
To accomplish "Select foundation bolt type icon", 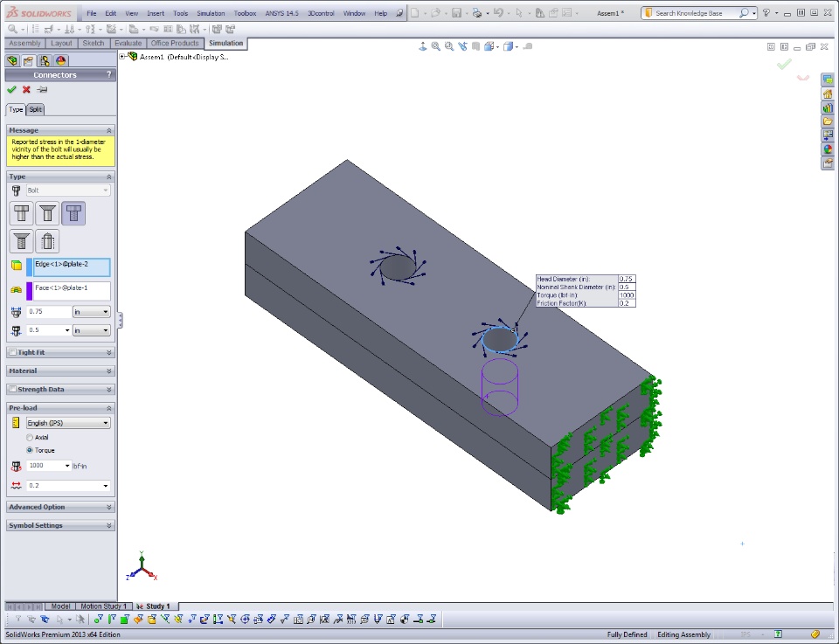I will (47, 240).
